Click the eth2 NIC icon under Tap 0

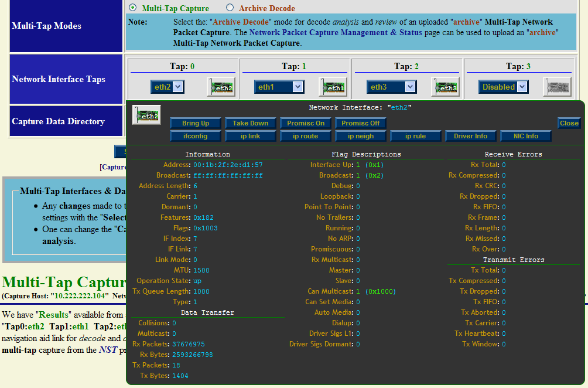(221, 87)
